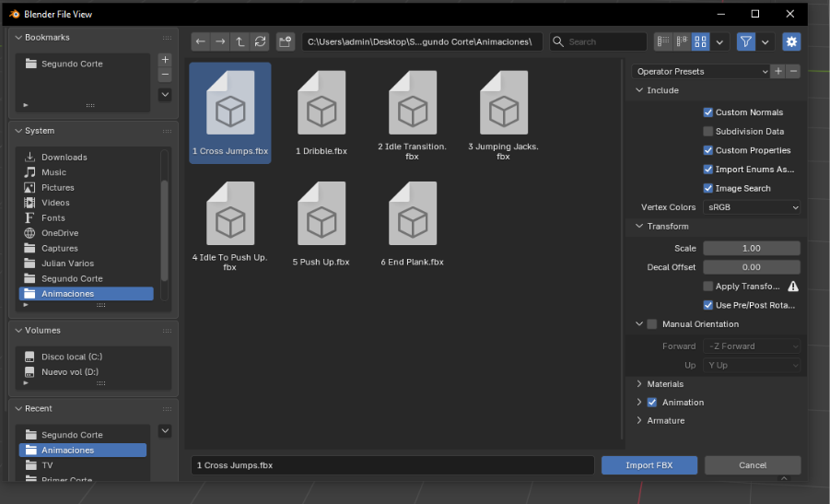Viewport: 830px width, 504px height.
Task: Add a new operator preset
Action: pyautogui.click(x=778, y=71)
